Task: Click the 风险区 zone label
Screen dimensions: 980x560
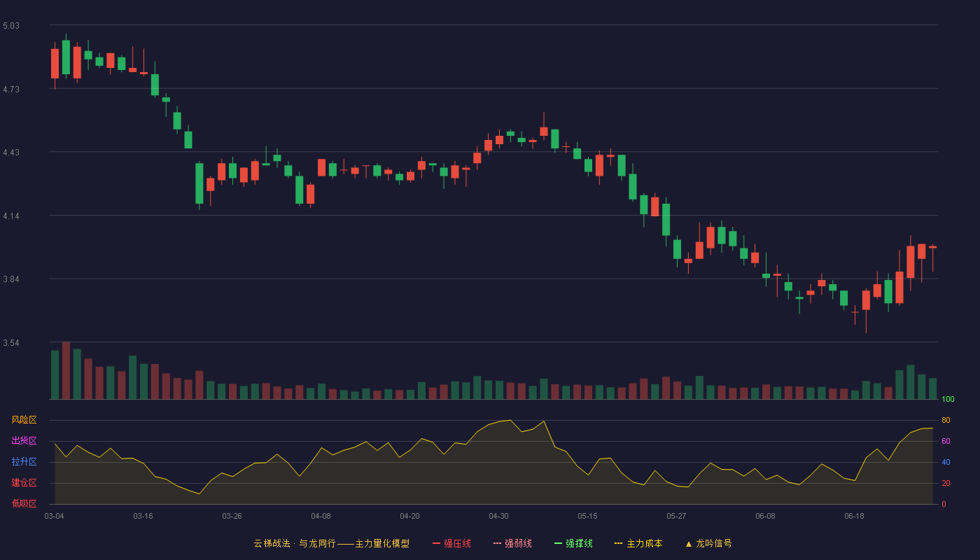Action: pyautogui.click(x=24, y=420)
